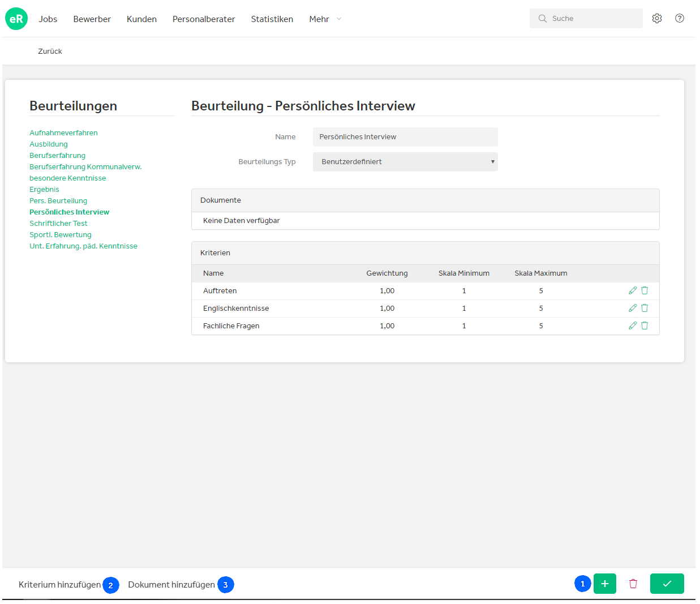
Task: Open the Kunden menu
Action: pyautogui.click(x=141, y=19)
